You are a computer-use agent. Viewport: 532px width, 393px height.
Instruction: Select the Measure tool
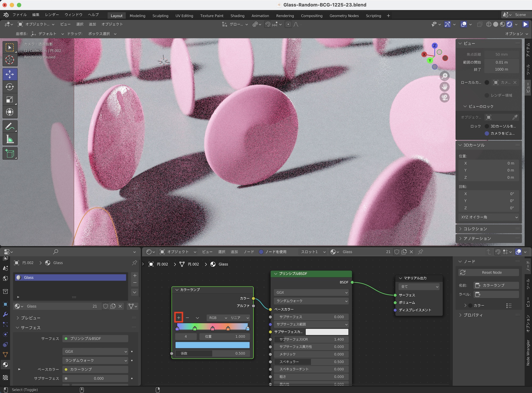click(10, 139)
